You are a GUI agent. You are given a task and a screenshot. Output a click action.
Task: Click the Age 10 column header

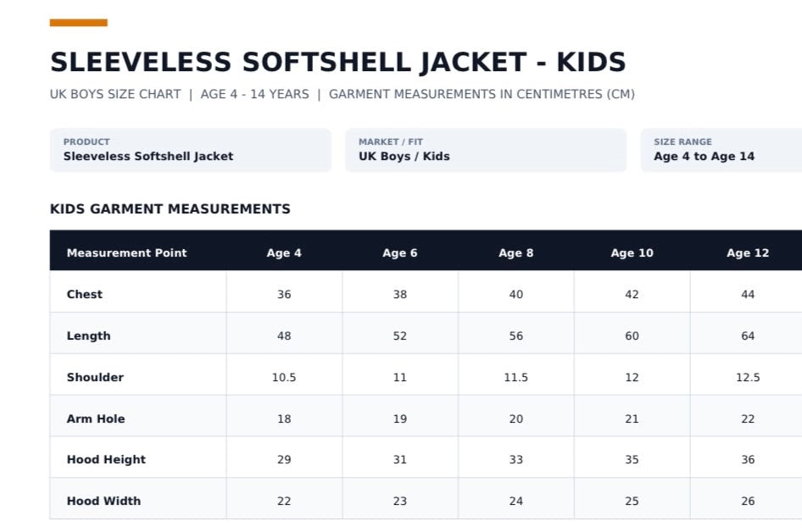coord(632,252)
